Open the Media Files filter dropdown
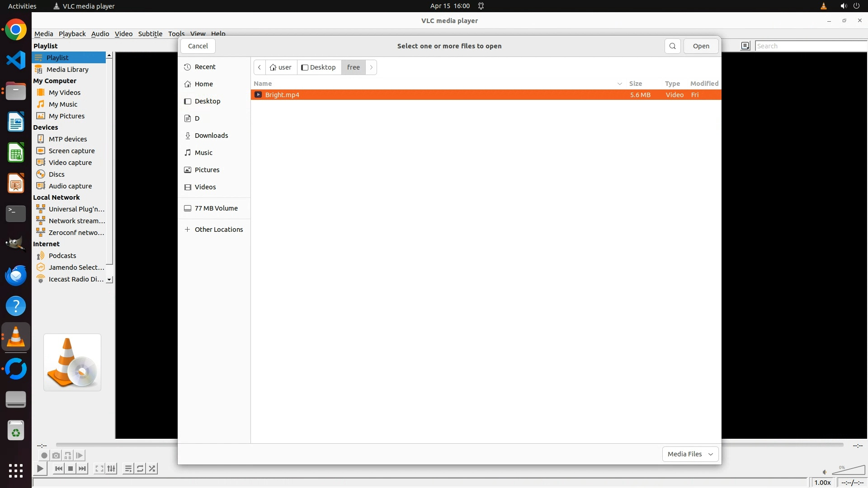Screen dimensions: 868x488 click(x=690, y=454)
